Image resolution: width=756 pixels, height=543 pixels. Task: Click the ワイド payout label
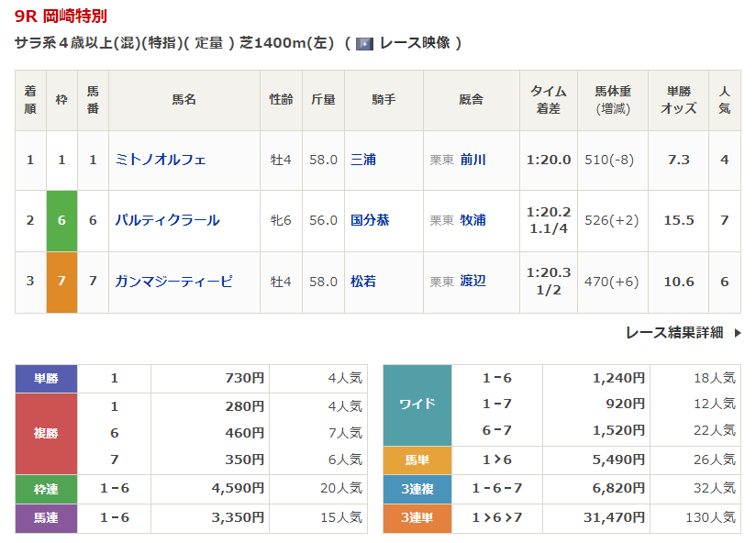[x=417, y=404]
